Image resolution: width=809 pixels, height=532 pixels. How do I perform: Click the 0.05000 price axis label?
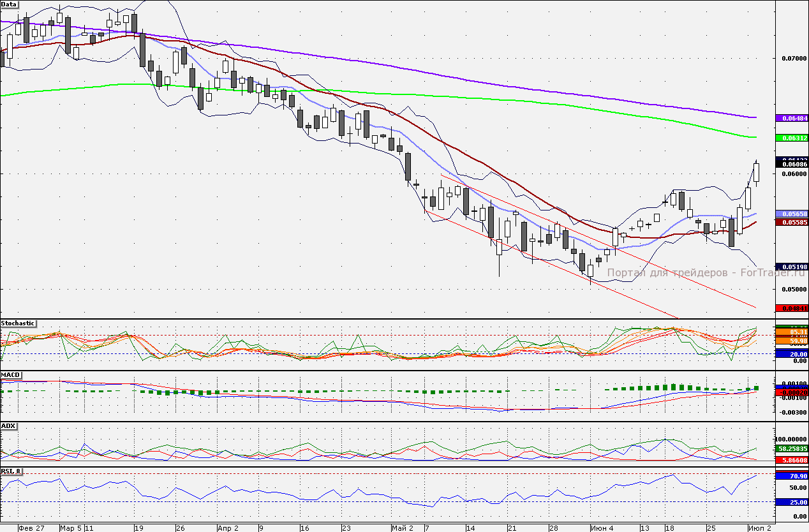coord(794,289)
